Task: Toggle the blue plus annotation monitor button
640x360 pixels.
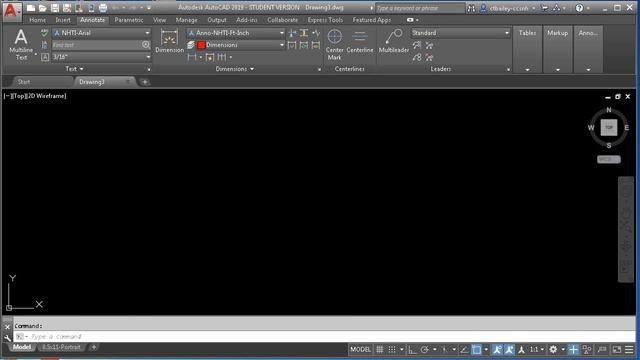Action: pyautogui.click(x=573, y=349)
